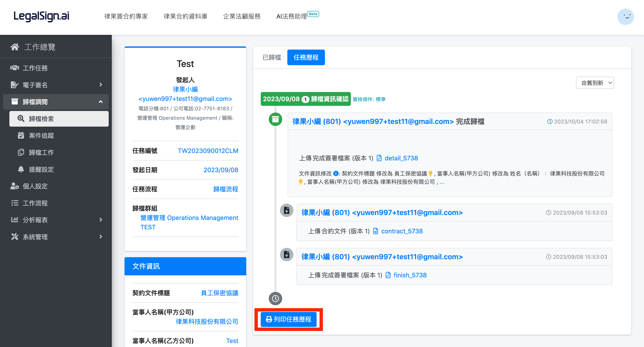
Task: Click the user-gear icon for 個人設定
Action: pos(15,186)
